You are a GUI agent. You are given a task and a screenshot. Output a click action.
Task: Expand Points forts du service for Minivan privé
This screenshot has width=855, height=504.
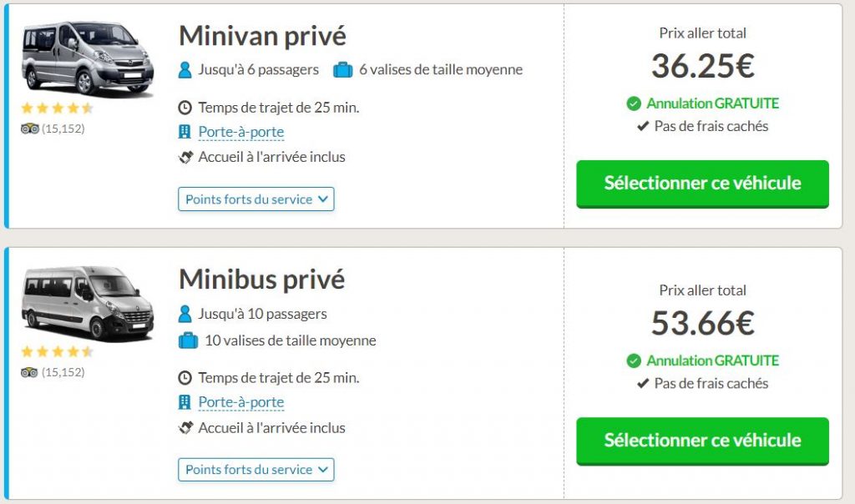[256, 199]
